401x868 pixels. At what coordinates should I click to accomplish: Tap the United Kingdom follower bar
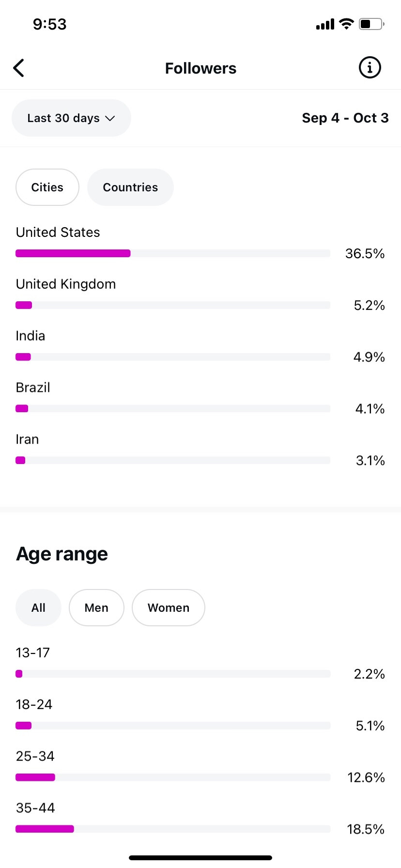(173, 305)
